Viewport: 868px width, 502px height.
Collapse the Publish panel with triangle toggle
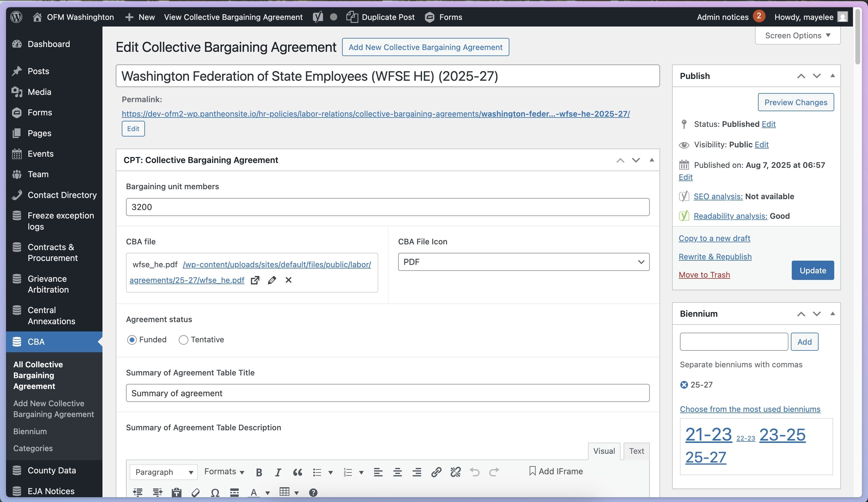(832, 76)
